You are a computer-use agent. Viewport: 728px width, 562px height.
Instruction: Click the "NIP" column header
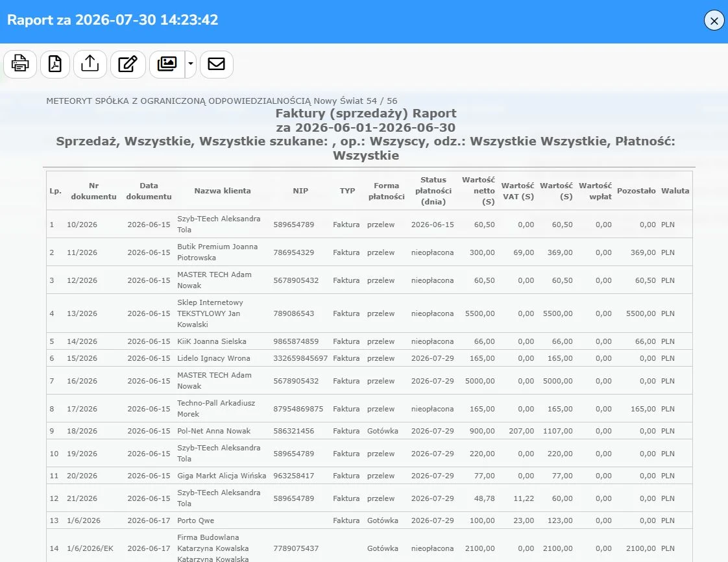[300, 191]
